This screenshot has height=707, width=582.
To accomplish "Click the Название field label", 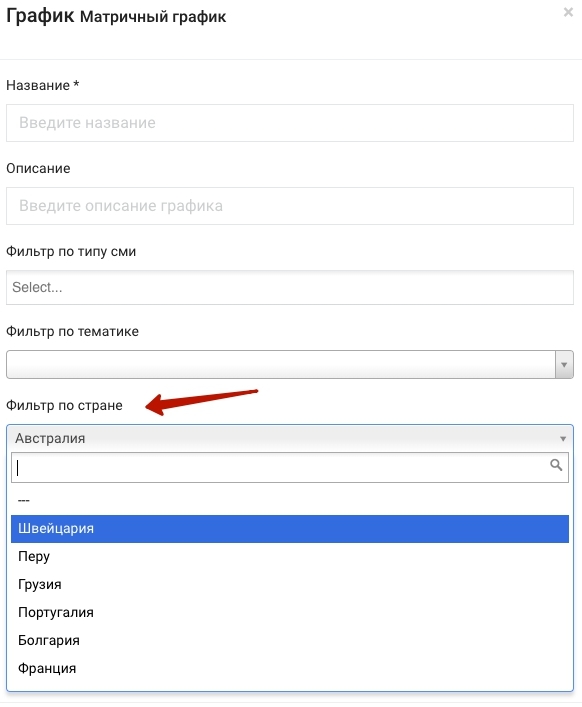I will 42,85.
